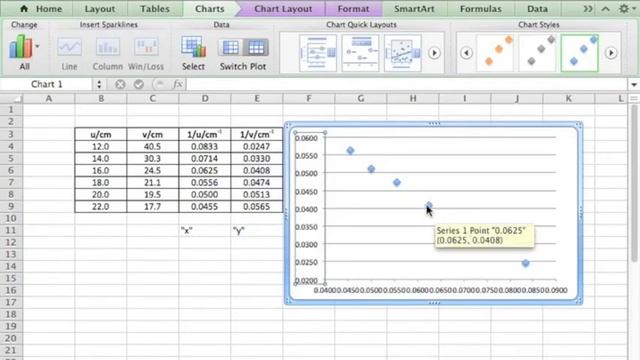
Task: Show previous chart styles
Action: (x=467, y=53)
